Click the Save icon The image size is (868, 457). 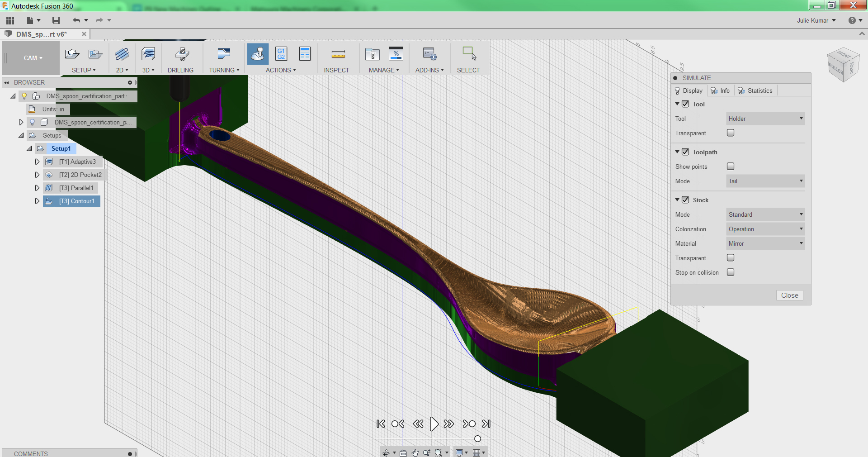tap(56, 20)
